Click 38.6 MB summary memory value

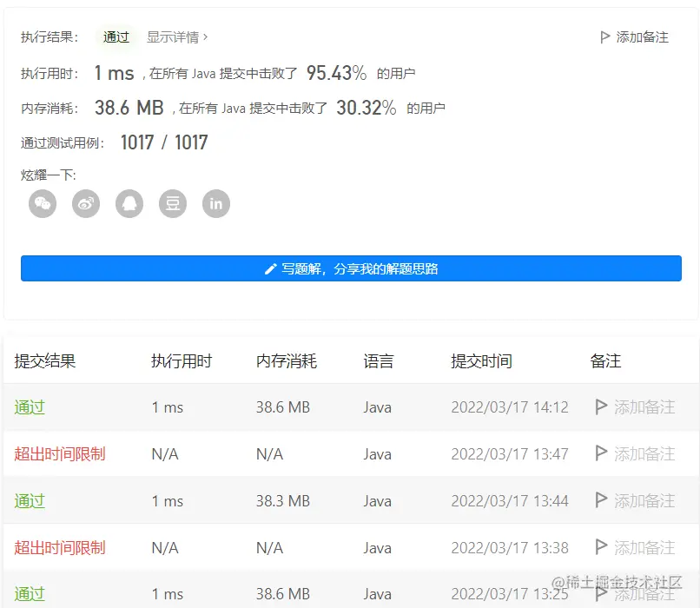pos(129,108)
